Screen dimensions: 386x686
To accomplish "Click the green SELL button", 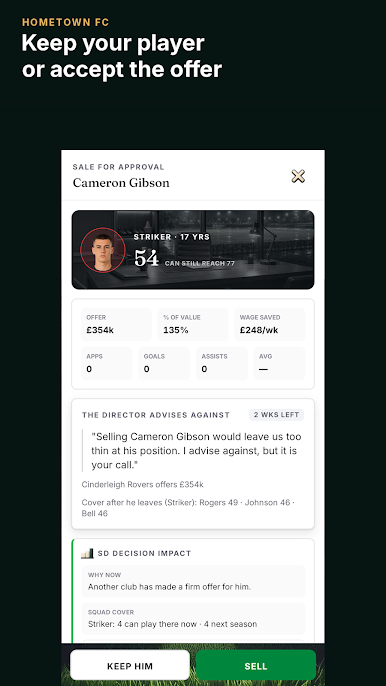I will click(256, 666).
